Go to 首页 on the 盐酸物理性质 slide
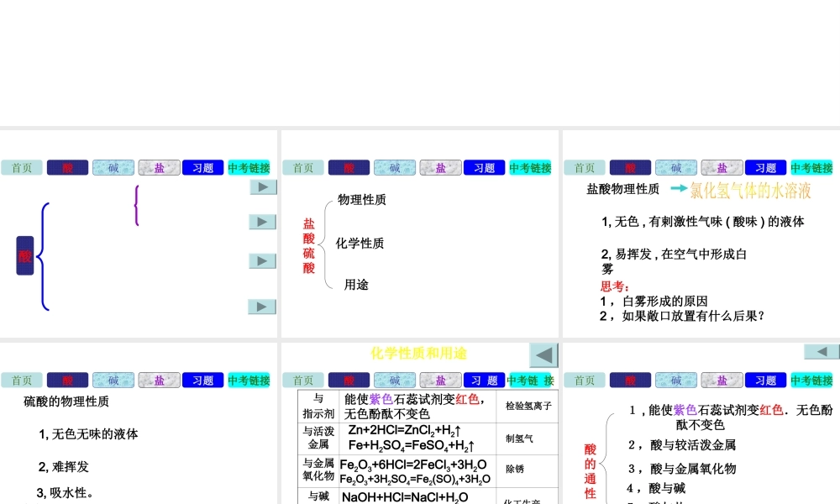Screen dimensions: 840x504 pyautogui.click(x=585, y=168)
